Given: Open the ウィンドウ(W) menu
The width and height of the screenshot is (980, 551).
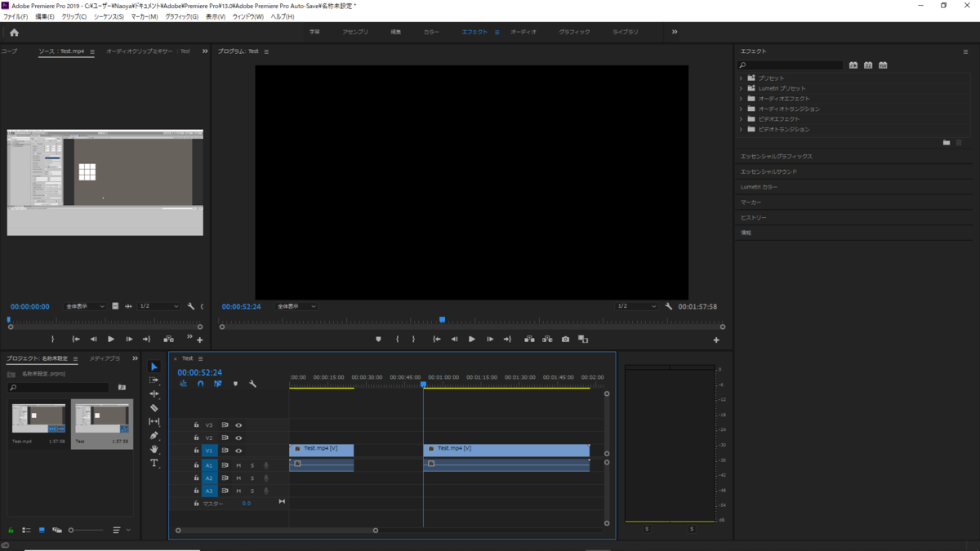Looking at the screenshot, I should tap(247, 16).
